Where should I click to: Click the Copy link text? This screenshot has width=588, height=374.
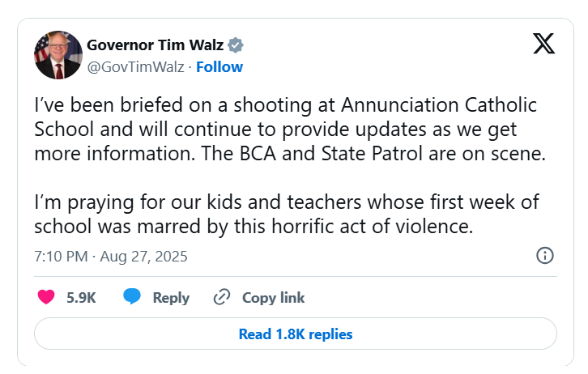(273, 298)
